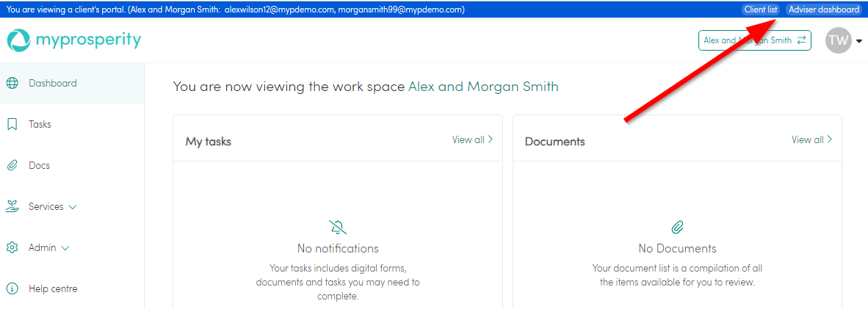Select Tasks in the sidebar menu

(40, 124)
